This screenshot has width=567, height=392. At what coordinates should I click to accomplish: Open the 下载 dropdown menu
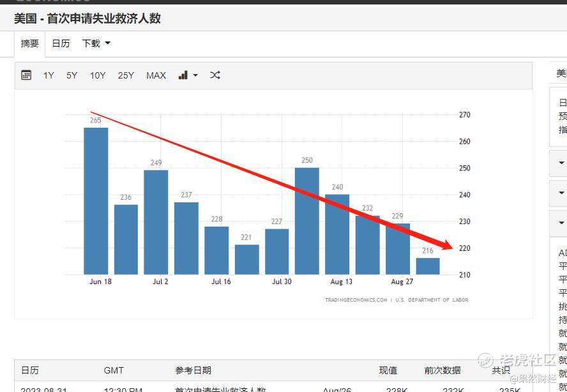96,43
